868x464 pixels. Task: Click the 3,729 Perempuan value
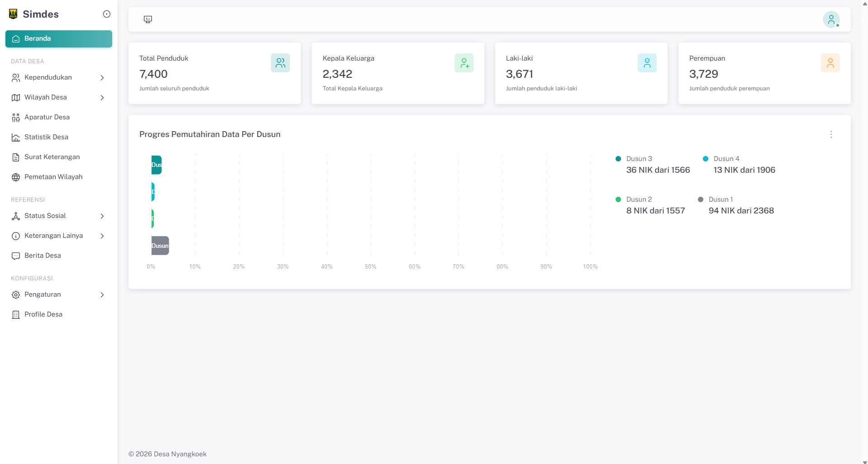pyautogui.click(x=704, y=74)
